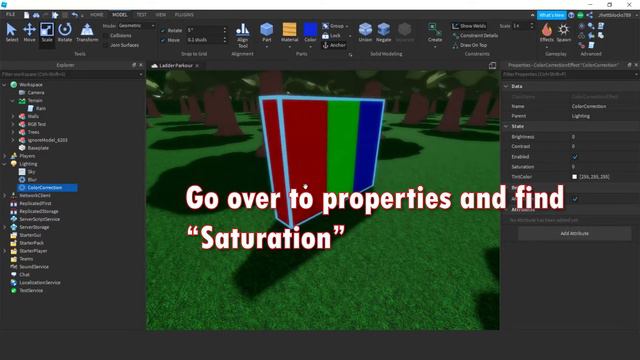Click the Saturation value field
This screenshot has width=640, height=360.
[x=604, y=167]
